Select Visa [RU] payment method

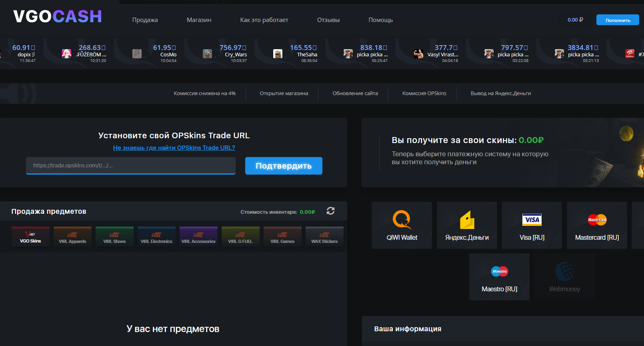[532, 225]
